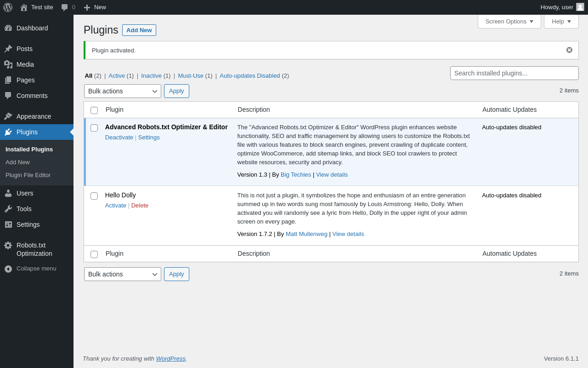Click the Dashboard gauge icon
Viewport: 588px width, 368px height.
point(8,28)
